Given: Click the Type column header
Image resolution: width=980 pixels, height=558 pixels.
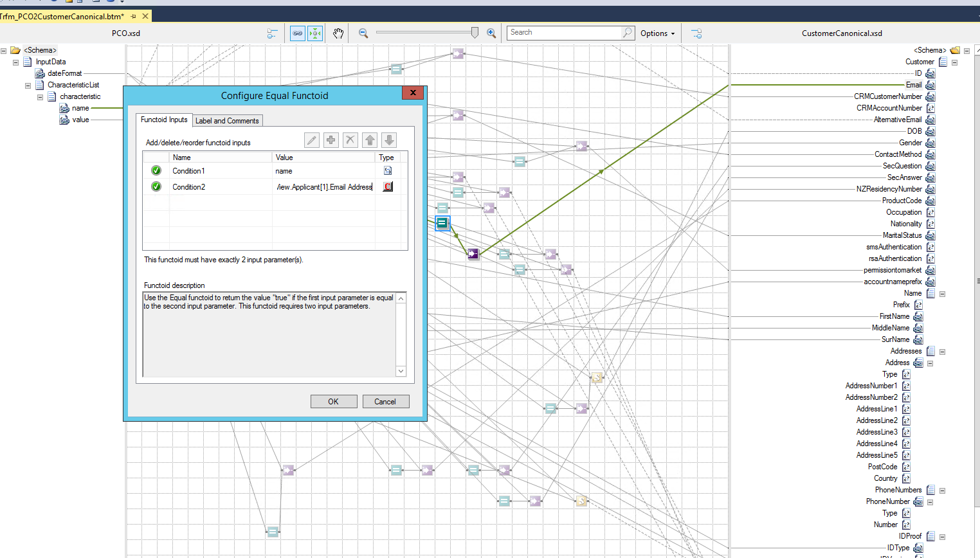Looking at the screenshot, I should point(387,157).
